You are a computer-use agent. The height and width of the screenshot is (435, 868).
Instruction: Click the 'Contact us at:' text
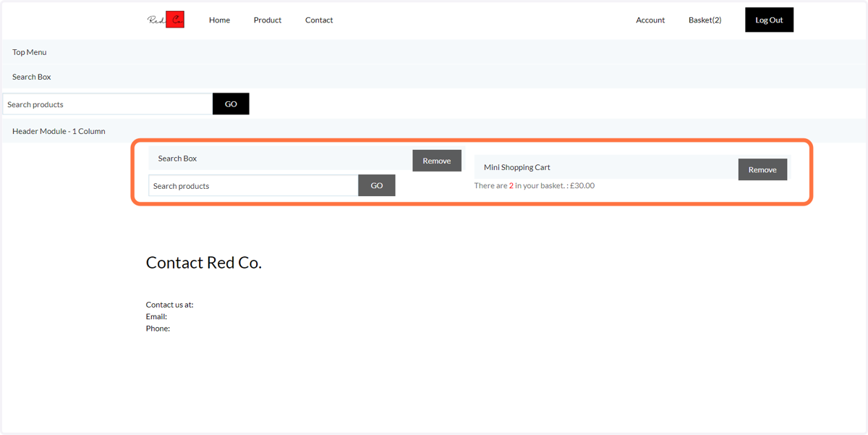click(170, 305)
